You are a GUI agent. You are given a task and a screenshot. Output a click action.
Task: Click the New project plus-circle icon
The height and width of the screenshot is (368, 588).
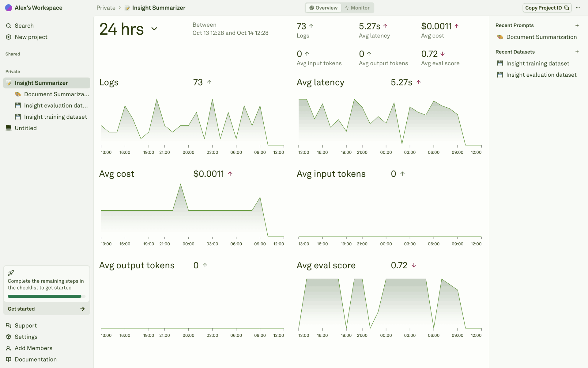[9, 37]
